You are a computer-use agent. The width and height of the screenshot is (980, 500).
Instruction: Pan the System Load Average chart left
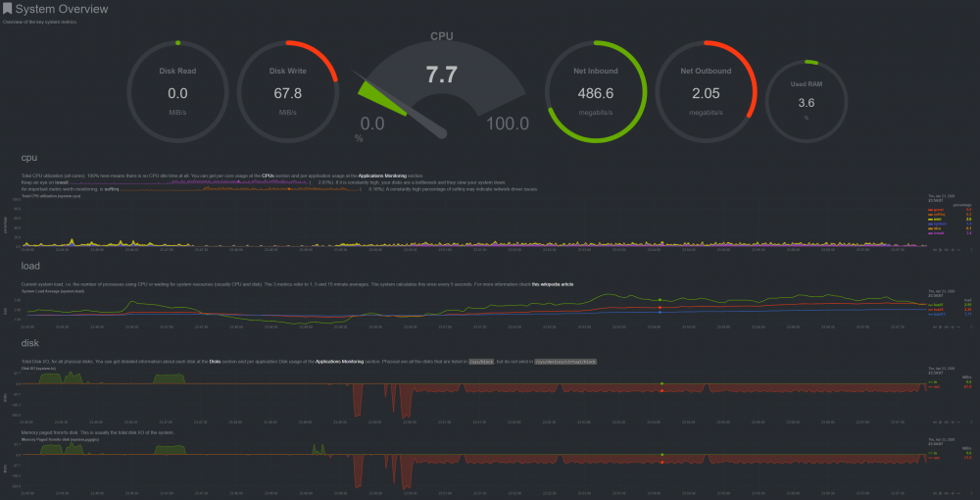[935, 326]
